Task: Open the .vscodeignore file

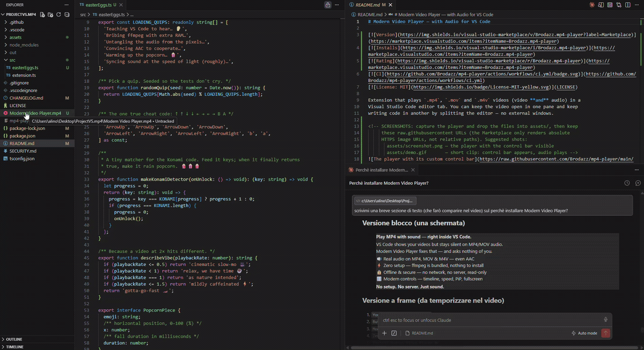Action: [x=37, y=91]
